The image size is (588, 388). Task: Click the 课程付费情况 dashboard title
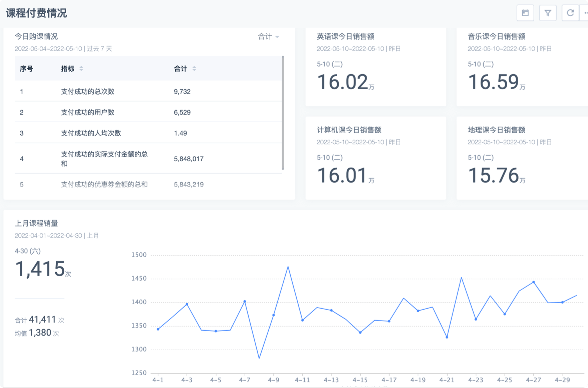pos(36,13)
